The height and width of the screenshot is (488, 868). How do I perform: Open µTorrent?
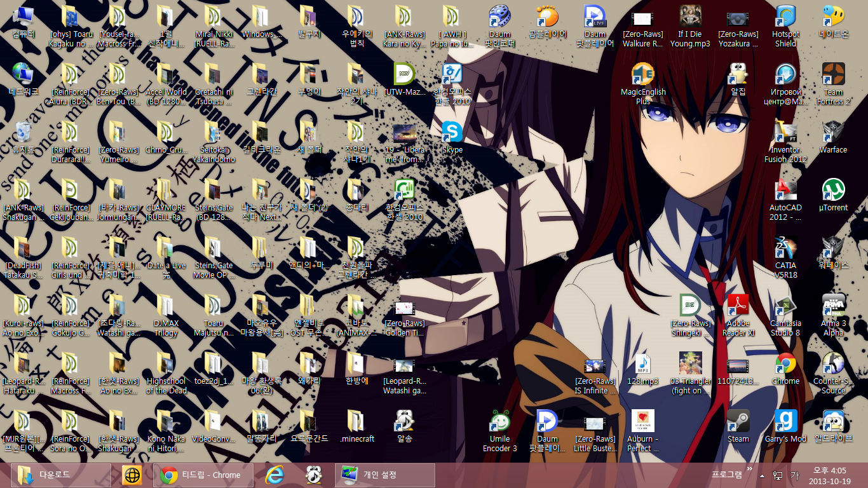point(832,191)
